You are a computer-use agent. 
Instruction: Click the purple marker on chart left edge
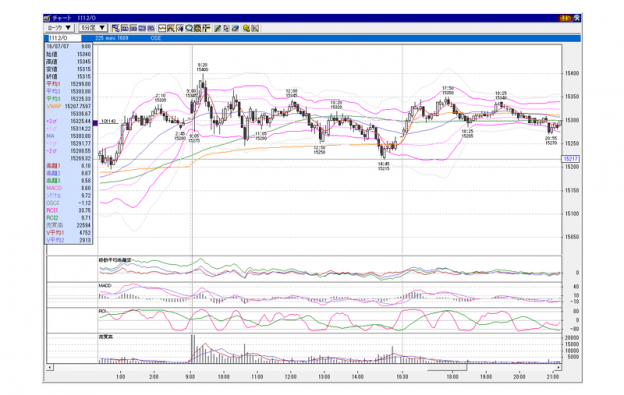pyautogui.click(x=95, y=123)
